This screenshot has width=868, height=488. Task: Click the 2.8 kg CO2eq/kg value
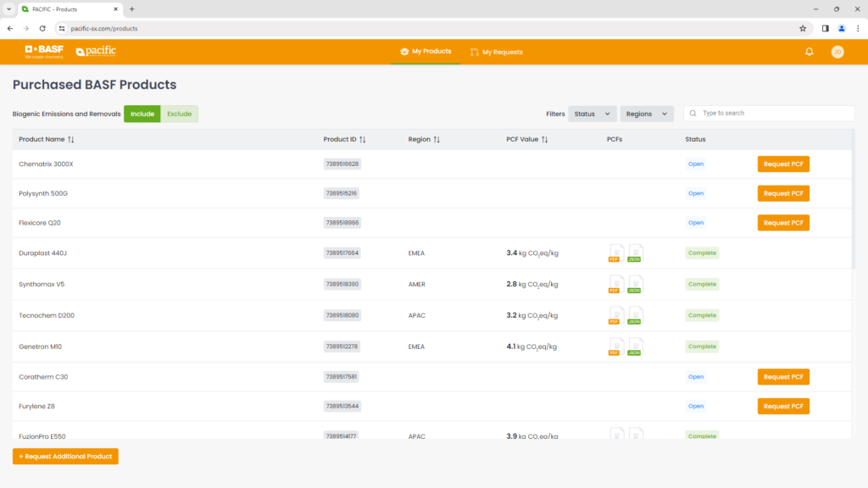532,284
